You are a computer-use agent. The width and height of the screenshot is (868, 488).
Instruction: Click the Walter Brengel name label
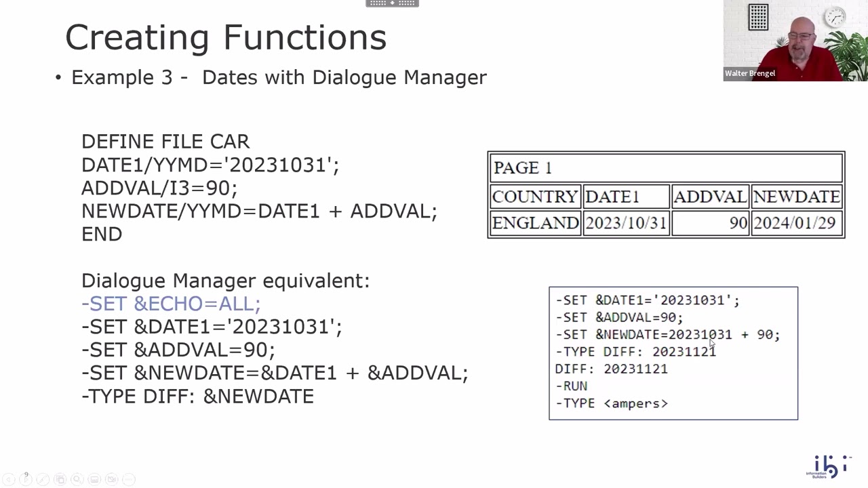(x=750, y=73)
